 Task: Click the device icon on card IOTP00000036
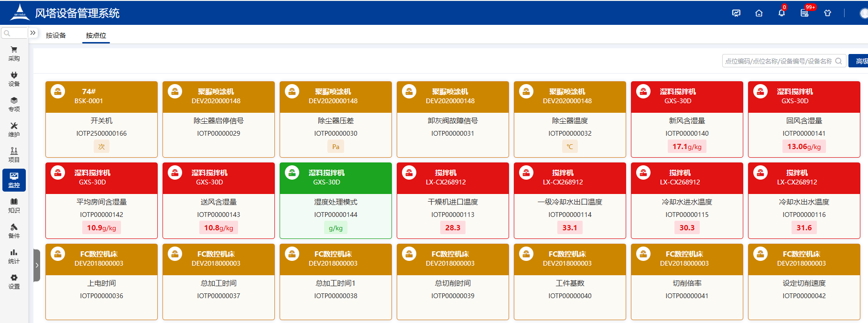click(58, 254)
